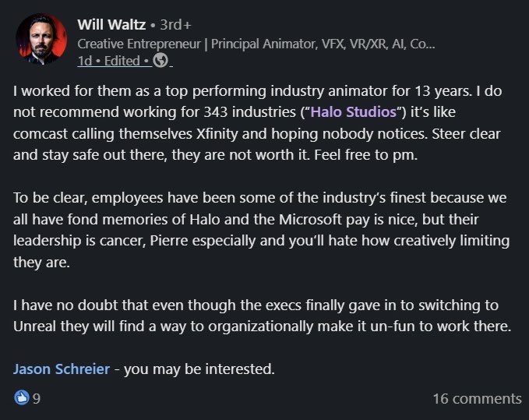Open the Jason Schreier mention link
This screenshot has width=529, height=420.
[x=62, y=369]
